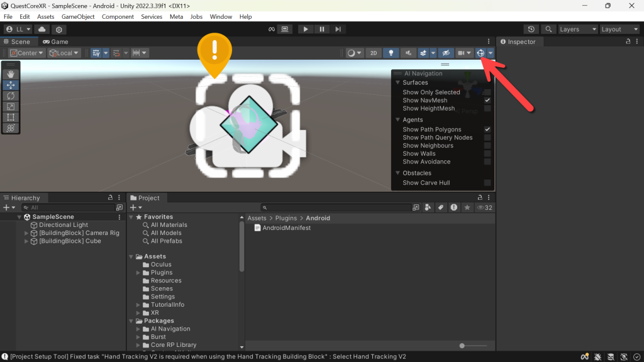The height and width of the screenshot is (362, 644).
Task: Switch to the Game tab
Action: click(x=55, y=41)
